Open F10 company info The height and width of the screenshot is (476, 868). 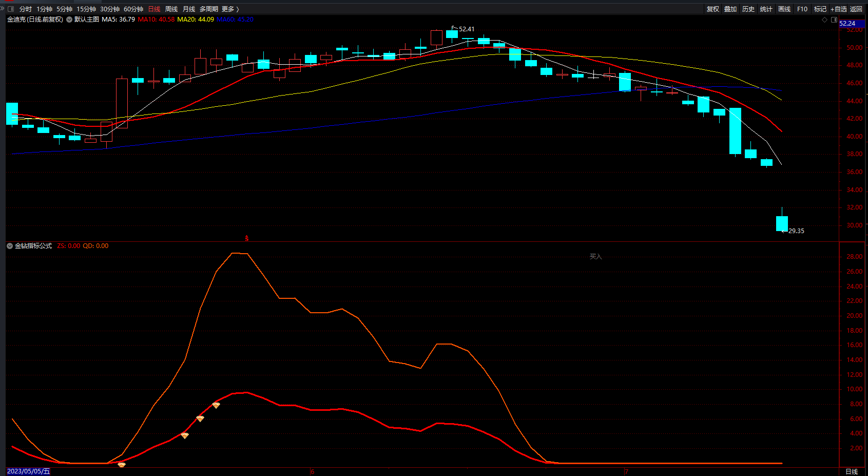[x=802, y=9]
